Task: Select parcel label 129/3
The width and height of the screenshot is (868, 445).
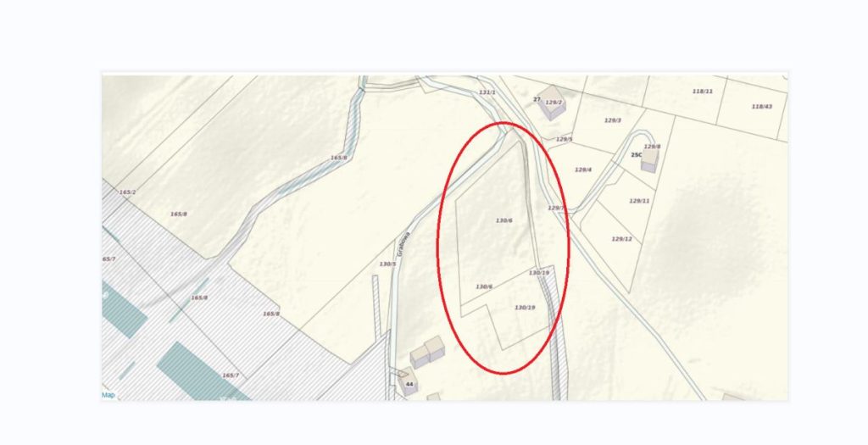Action: [x=612, y=120]
